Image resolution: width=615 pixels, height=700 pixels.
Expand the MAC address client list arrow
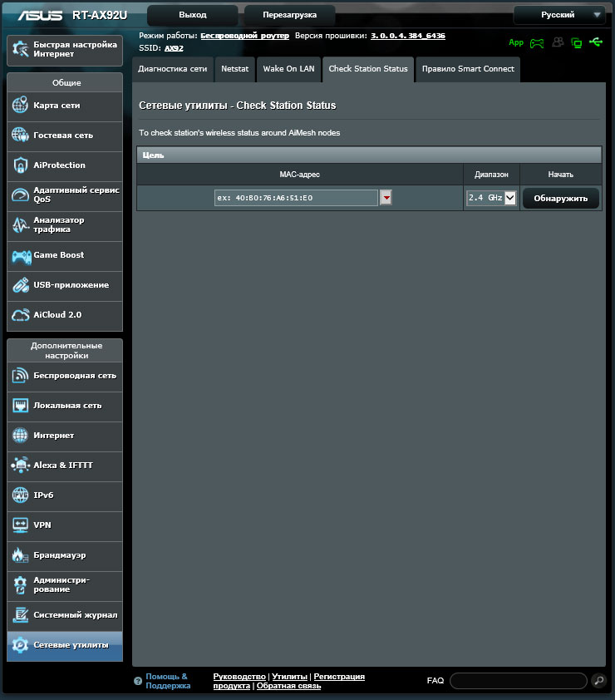(386, 197)
